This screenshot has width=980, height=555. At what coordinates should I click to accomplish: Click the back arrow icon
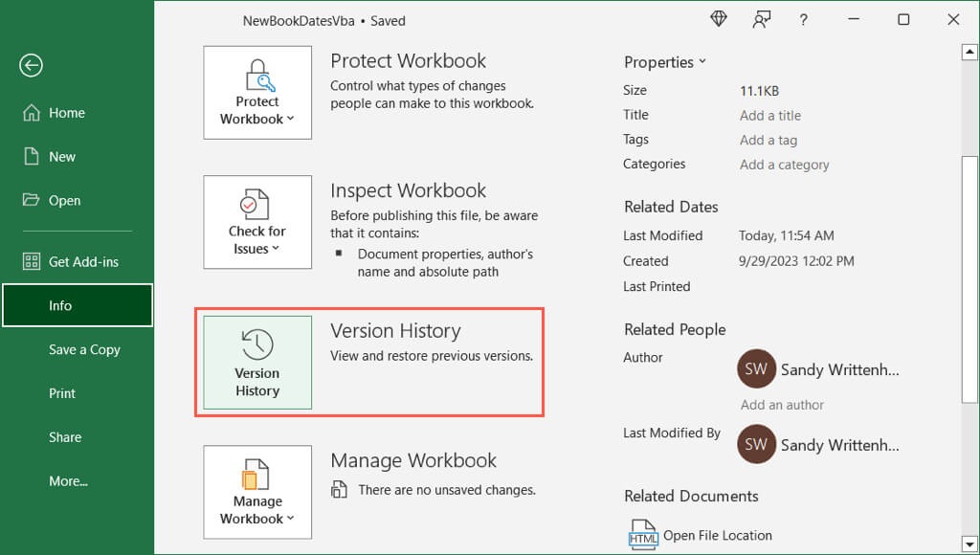click(31, 65)
